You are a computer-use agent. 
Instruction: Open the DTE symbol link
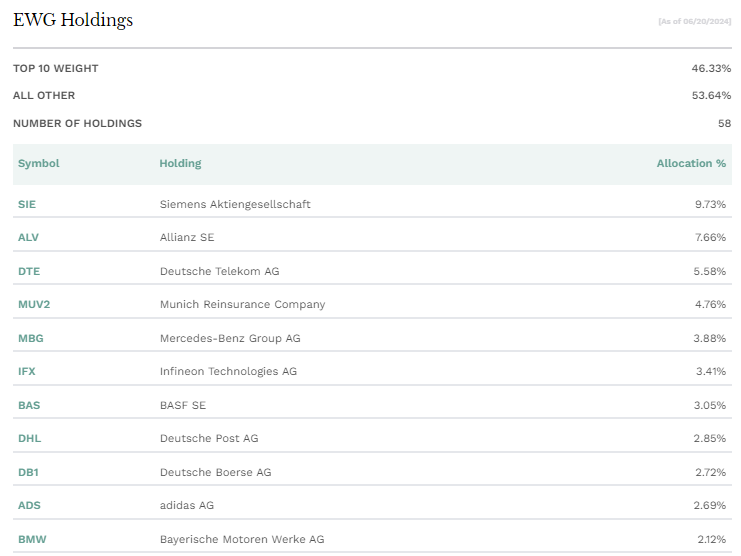click(29, 271)
